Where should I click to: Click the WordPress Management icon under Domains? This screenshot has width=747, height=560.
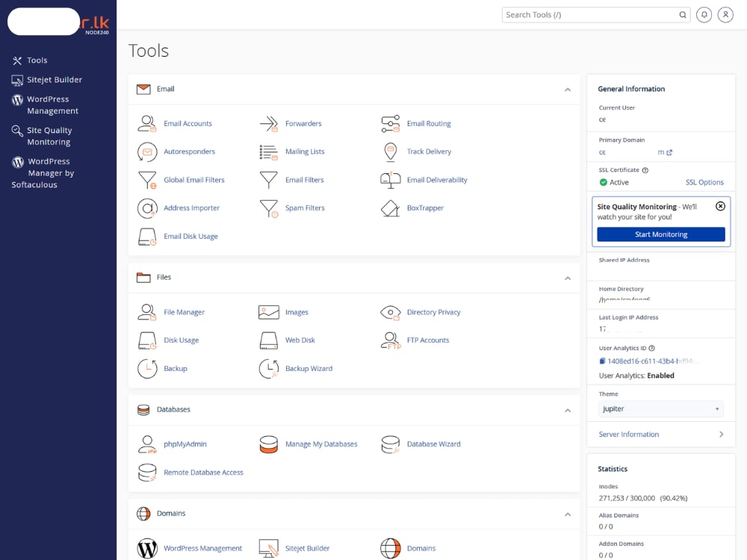(146, 549)
